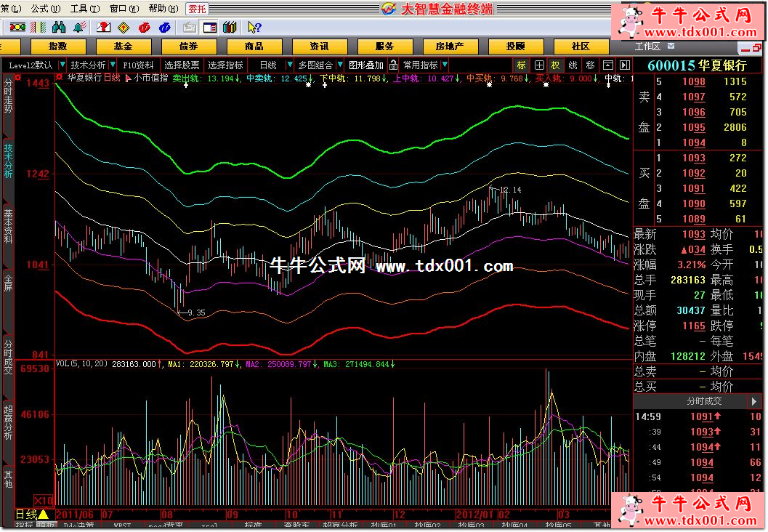This screenshot has height=532, width=768.
Task: Select the 商品 tab
Action: click(254, 47)
